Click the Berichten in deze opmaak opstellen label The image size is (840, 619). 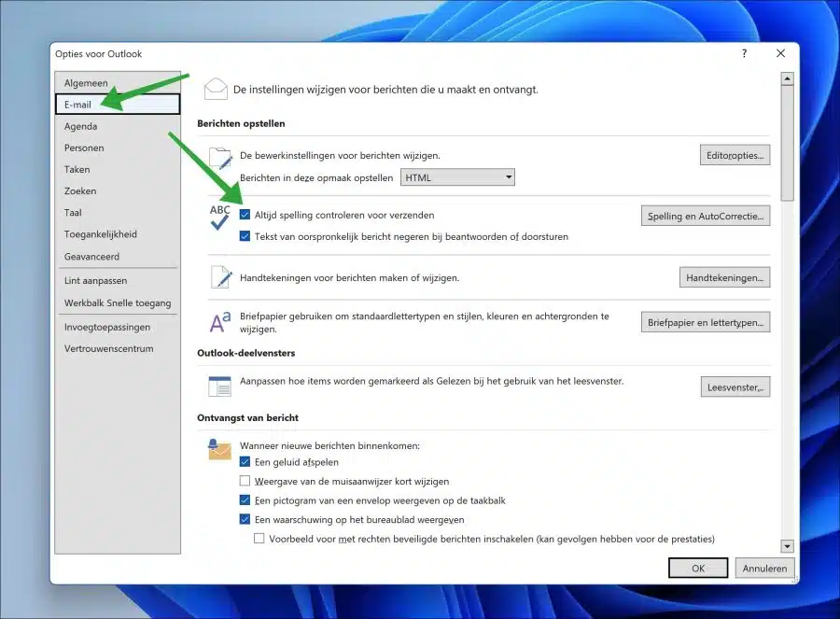(316, 177)
